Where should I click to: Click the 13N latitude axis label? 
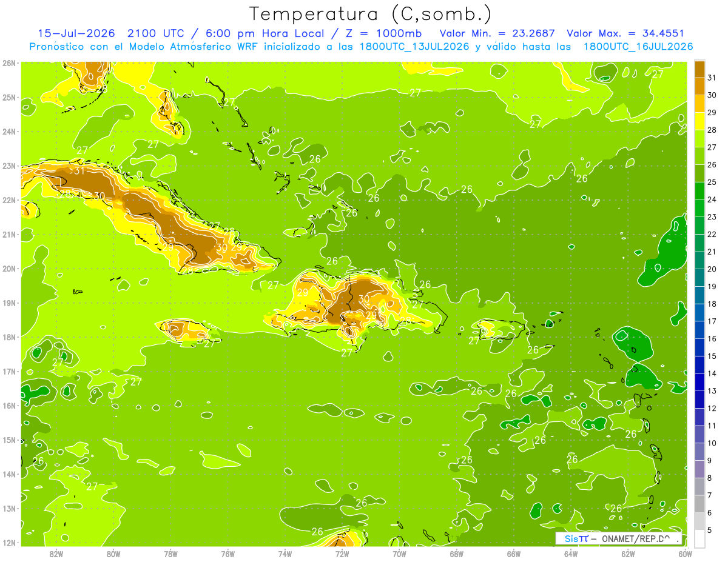pyautogui.click(x=9, y=508)
